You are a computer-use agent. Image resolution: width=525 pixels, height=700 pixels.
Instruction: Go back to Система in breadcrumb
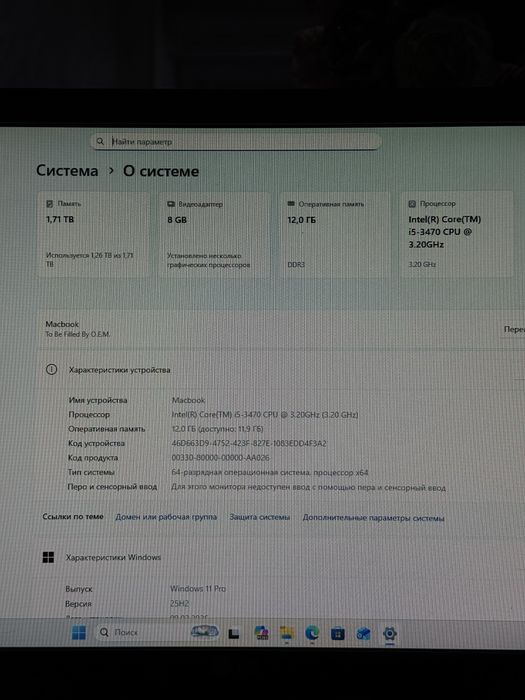pos(67,171)
